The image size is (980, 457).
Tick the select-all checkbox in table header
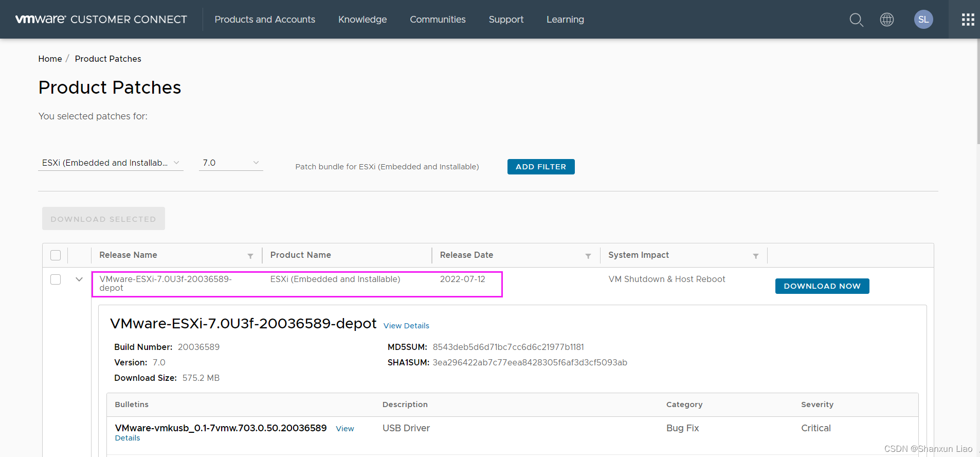coord(56,255)
